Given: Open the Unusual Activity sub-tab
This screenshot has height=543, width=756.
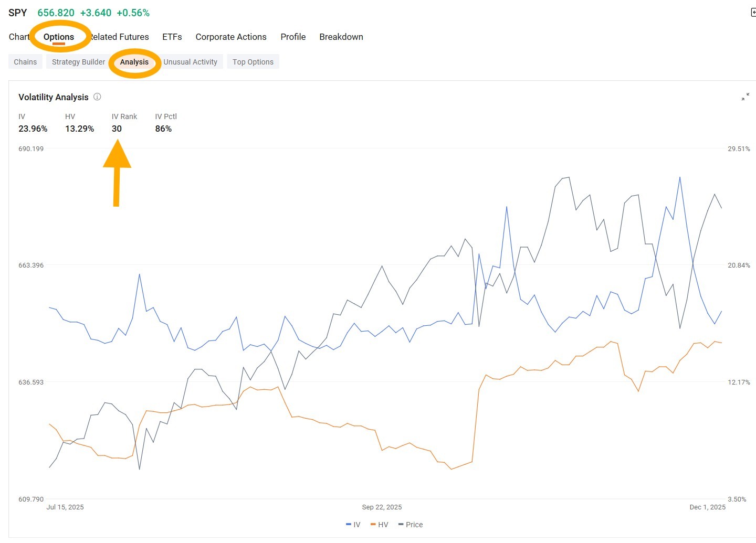Looking at the screenshot, I should (190, 62).
